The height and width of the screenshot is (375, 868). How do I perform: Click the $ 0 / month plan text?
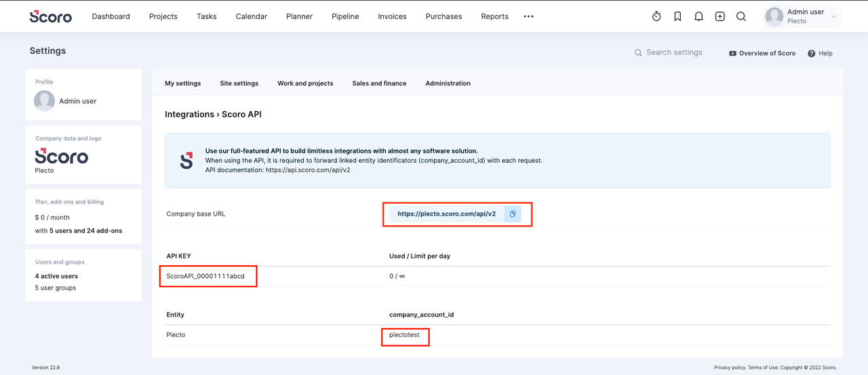point(52,218)
